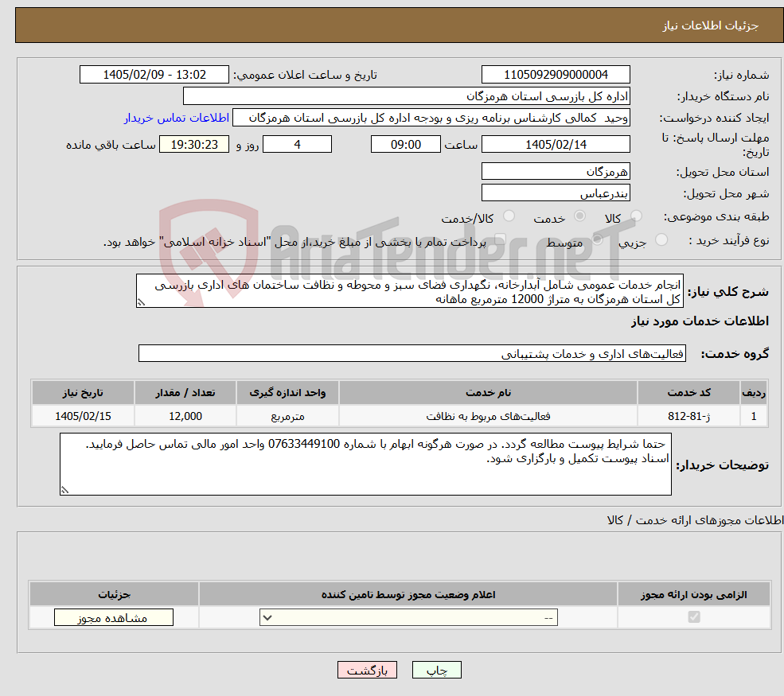
Task: Click the general need description textarea
Action: click(x=409, y=291)
